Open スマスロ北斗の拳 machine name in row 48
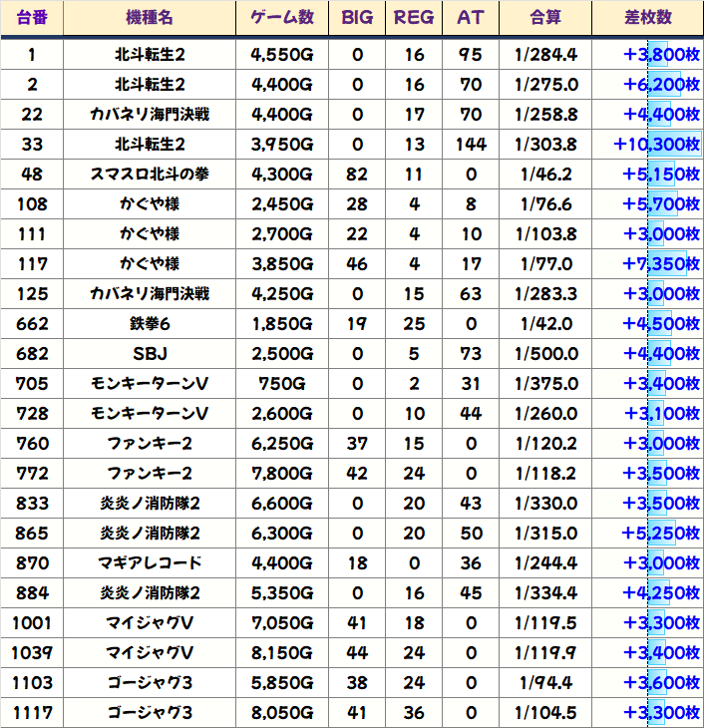Image resolution: width=704 pixels, height=728 pixels. point(150,175)
